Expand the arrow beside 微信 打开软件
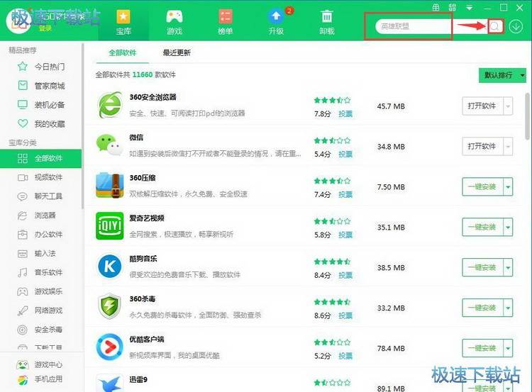This screenshot has width=532, height=392. pos(508,147)
